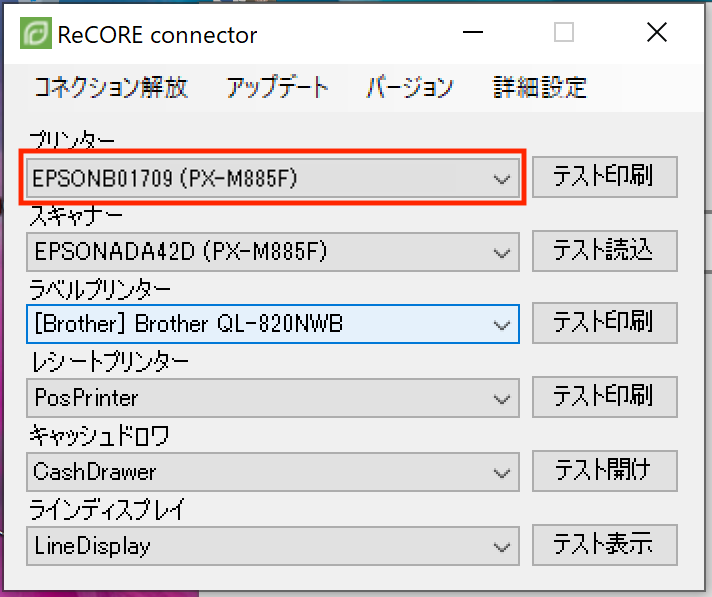Click テスト印刷 button for ラベルプリンター
712x597 pixels.
click(604, 322)
